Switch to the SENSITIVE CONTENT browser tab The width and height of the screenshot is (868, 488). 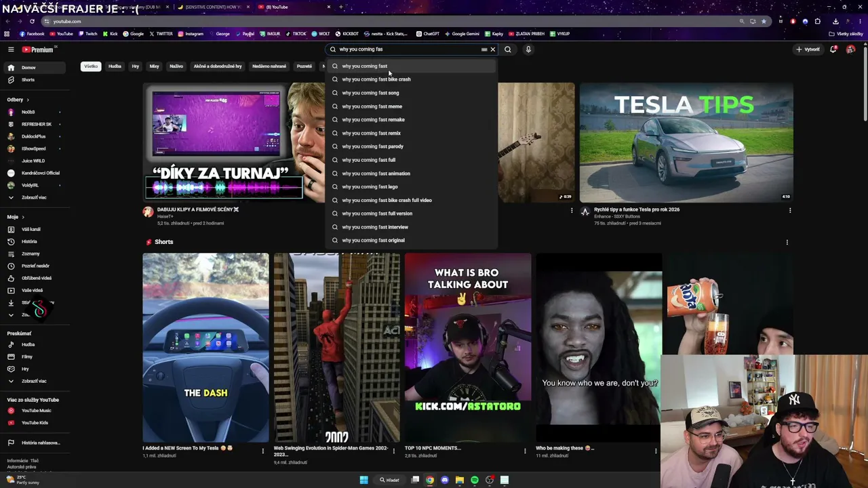(x=212, y=7)
